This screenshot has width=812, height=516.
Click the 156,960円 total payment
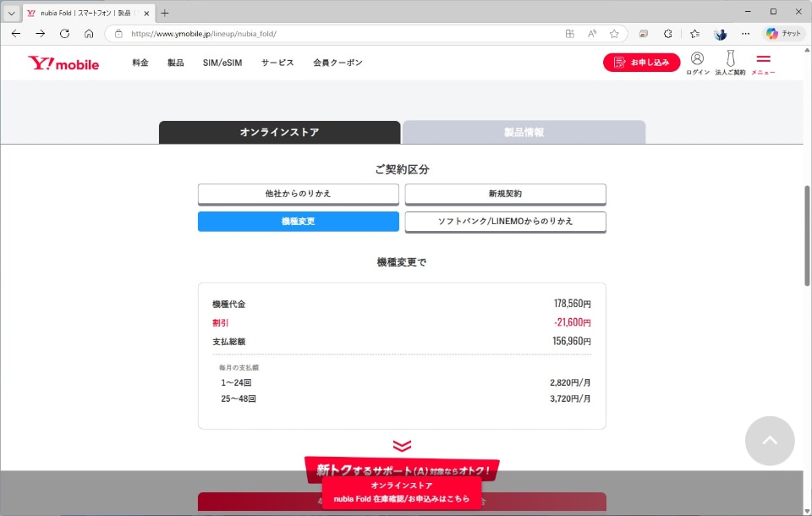tap(571, 341)
